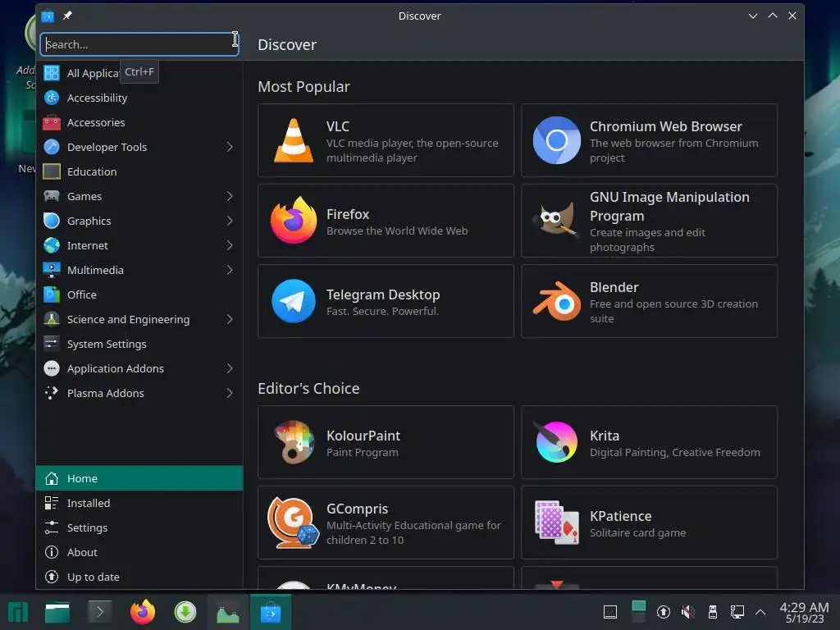Select the Home page entry

pyautogui.click(x=139, y=478)
